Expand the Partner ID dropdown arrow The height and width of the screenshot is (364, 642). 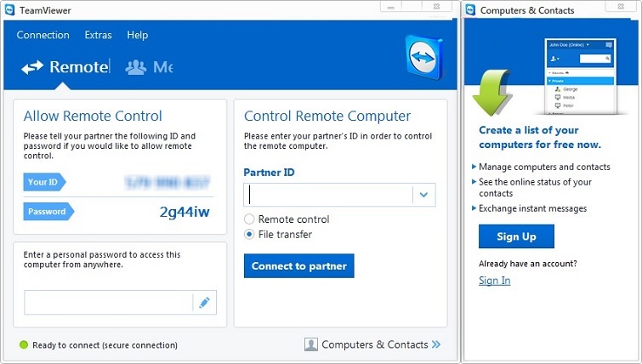tap(423, 195)
